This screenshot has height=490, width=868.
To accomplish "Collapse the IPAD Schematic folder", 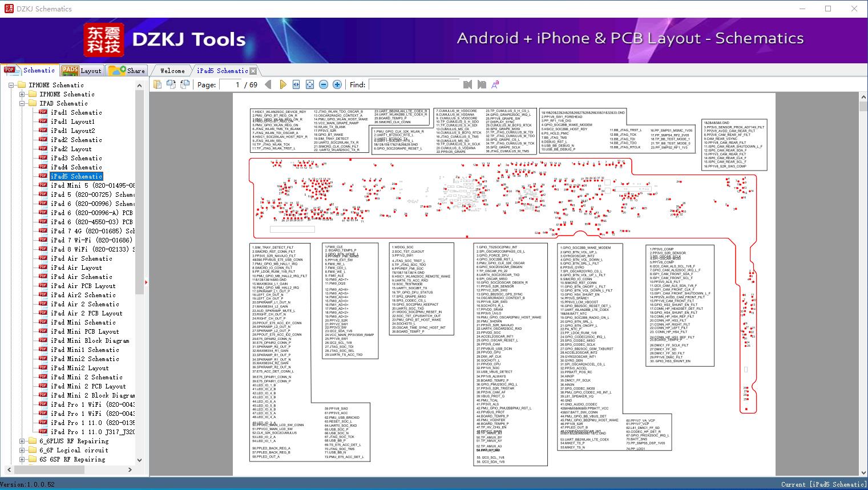I will (x=22, y=103).
